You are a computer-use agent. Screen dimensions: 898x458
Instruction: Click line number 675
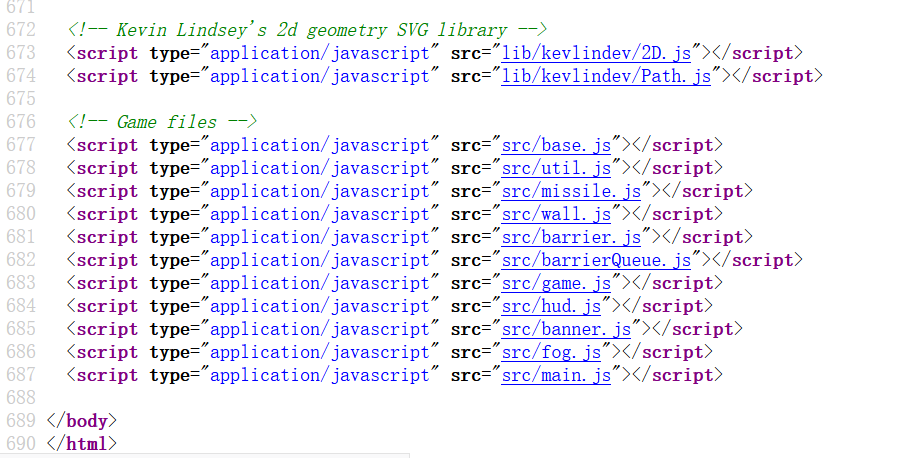21,99
